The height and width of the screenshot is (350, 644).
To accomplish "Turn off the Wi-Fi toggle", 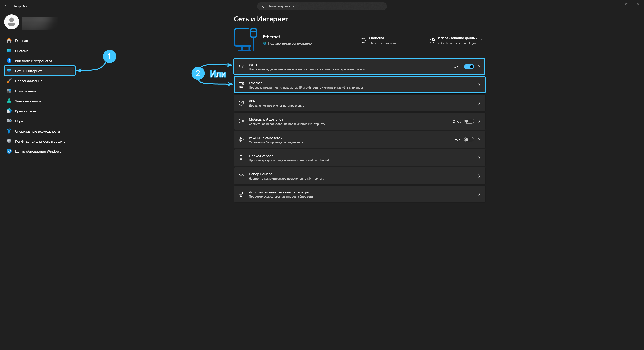I will point(469,67).
